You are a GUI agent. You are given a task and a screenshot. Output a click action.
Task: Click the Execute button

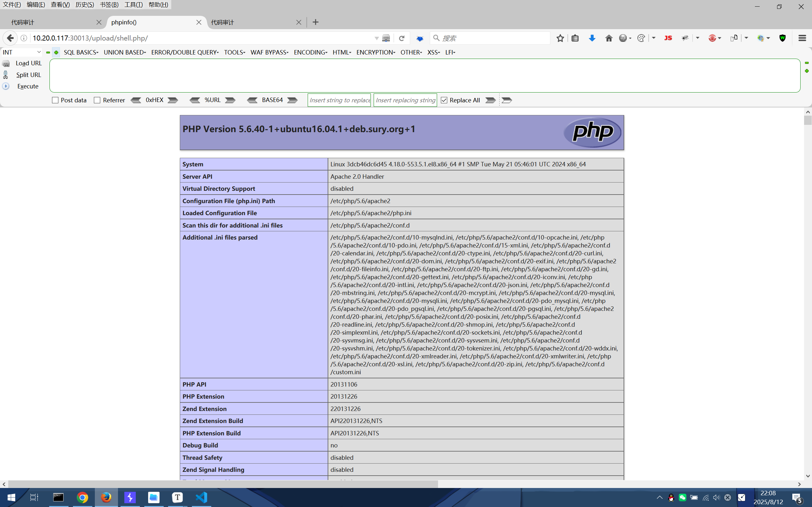(x=28, y=87)
